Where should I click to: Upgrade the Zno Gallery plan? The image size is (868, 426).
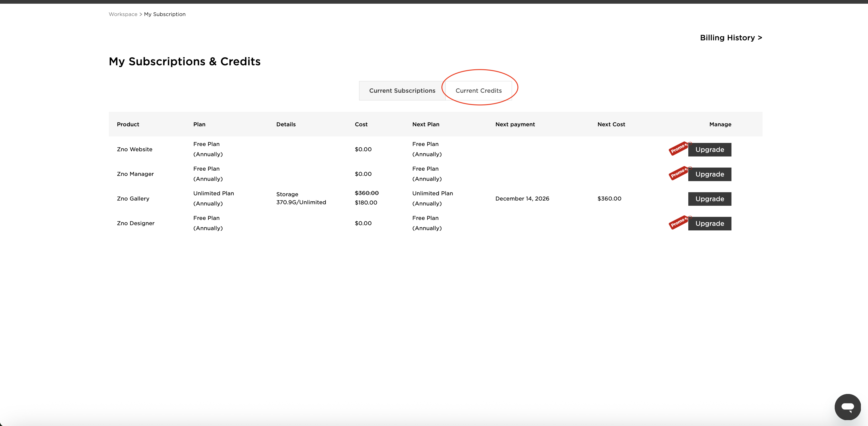coord(710,199)
